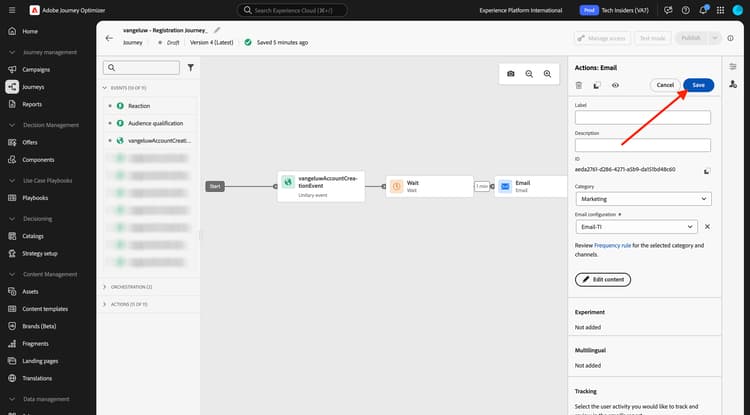The image size is (750, 415).
Task: Zoom in on the journey canvas
Action: pos(547,74)
